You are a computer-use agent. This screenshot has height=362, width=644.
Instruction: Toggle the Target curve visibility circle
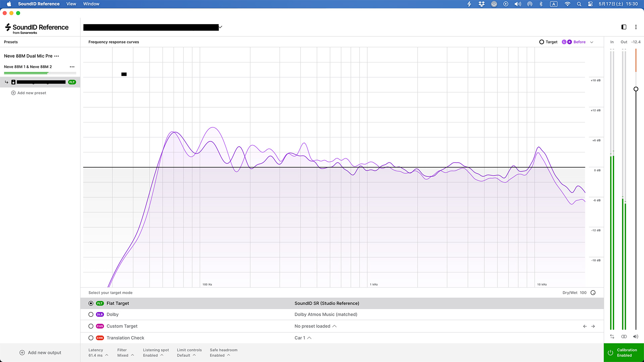tap(542, 42)
